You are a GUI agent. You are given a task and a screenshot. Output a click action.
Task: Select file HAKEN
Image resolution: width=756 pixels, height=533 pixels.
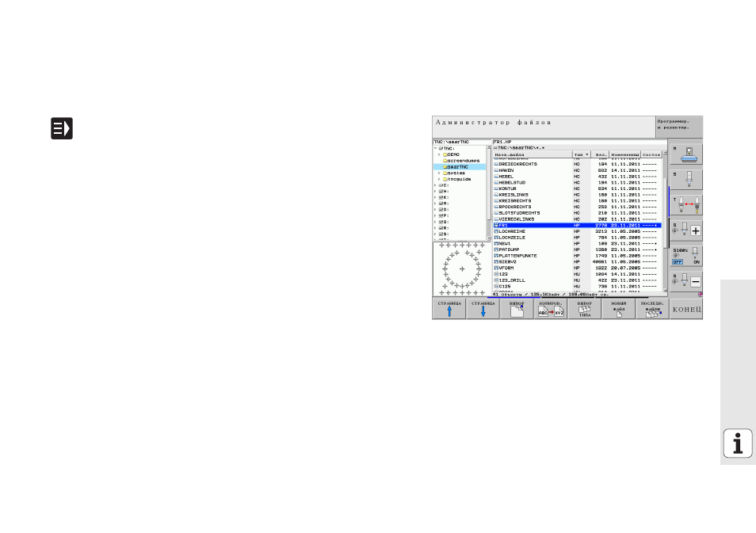(x=577, y=170)
